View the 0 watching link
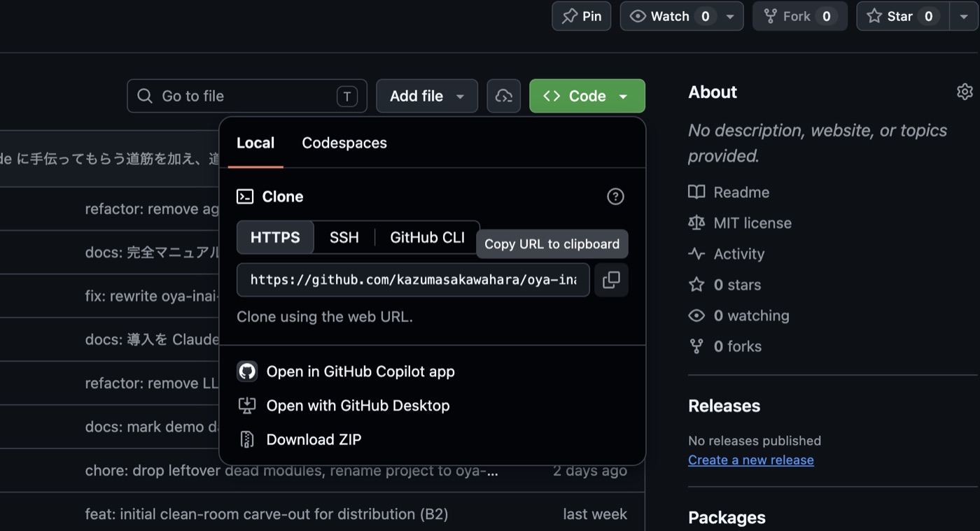The height and width of the screenshot is (531, 980). tap(751, 316)
